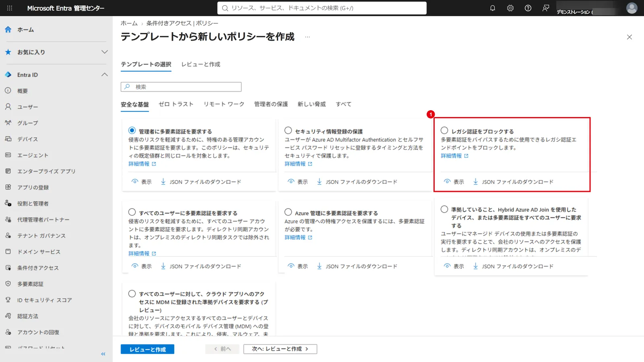Open the user account avatar
644x362 pixels.
[x=632, y=8]
